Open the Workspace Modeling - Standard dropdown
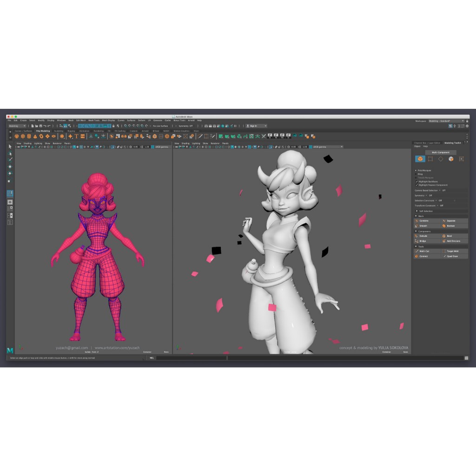The width and height of the screenshot is (476, 476). [446, 121]
